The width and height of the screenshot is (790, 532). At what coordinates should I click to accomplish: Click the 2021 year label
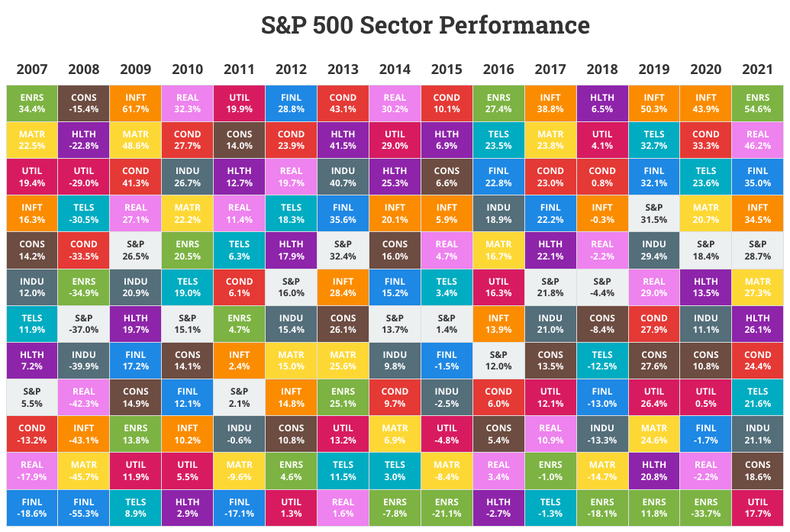(x=758, y=69)
